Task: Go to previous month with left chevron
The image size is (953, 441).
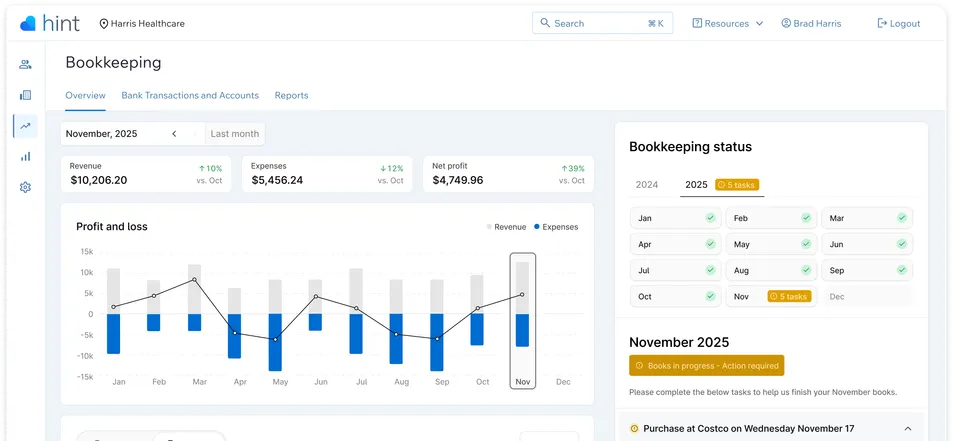Action: pyautogui.click(x=174, y=134)
